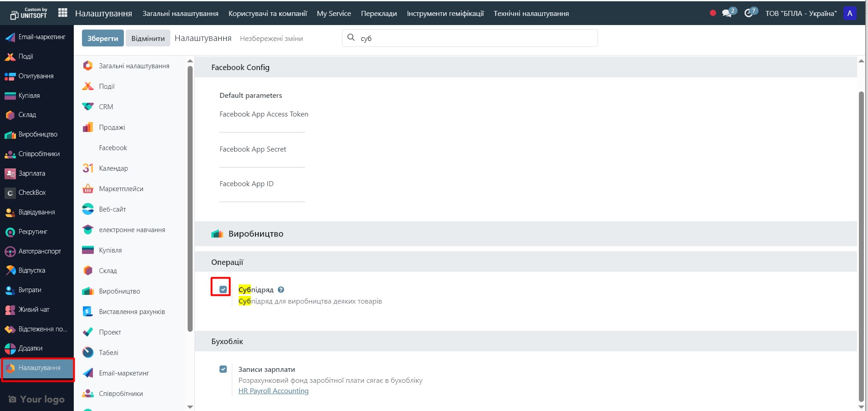Click the Субпідряд help question icon

(281, 290)
